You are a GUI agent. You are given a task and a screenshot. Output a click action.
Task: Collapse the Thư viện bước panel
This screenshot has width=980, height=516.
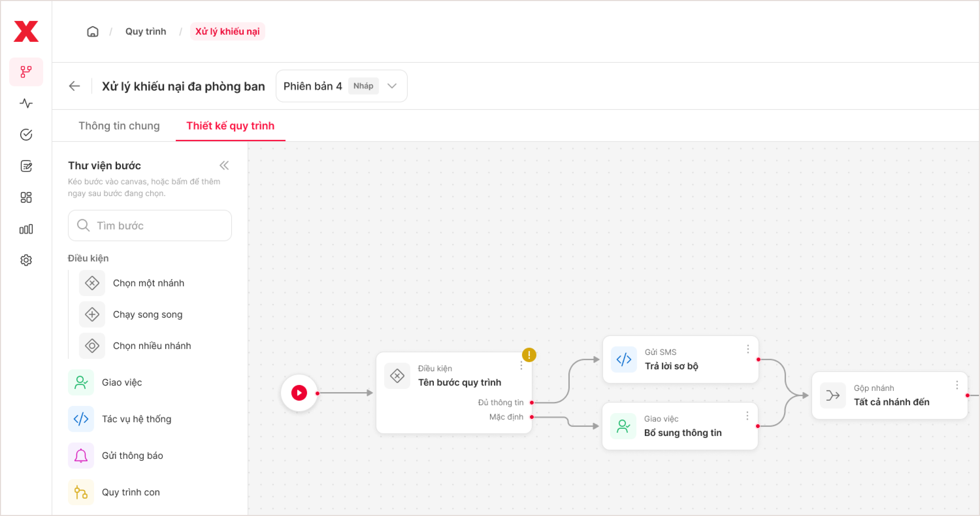224,166
